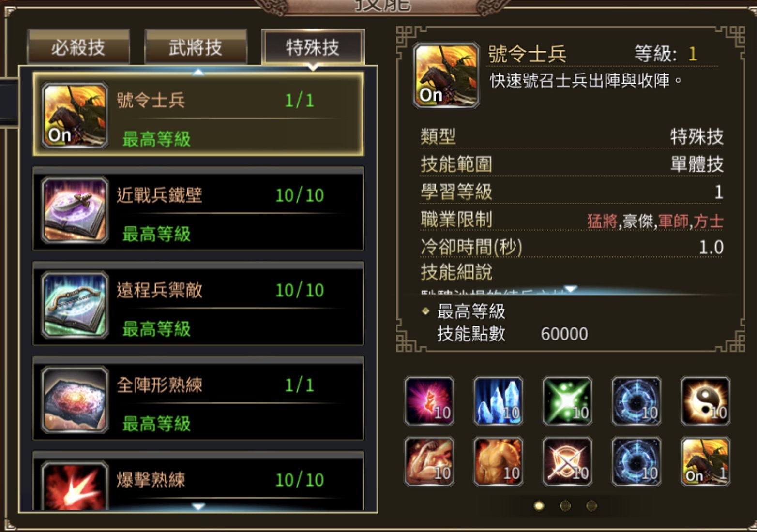Click the crossed swords skill slot icon
The image size is (757, 532).
point(567,461)
